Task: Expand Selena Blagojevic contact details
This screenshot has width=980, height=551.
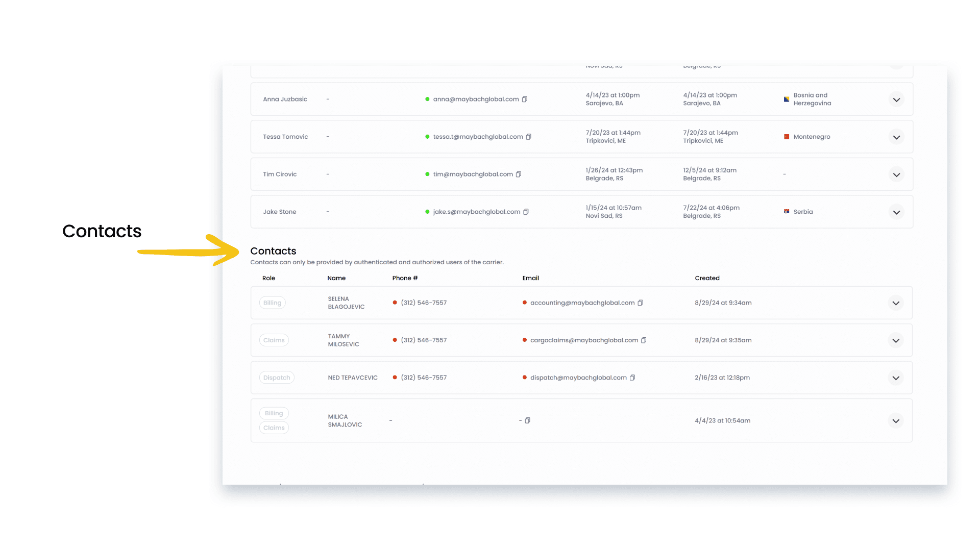Action: point(895,303)
